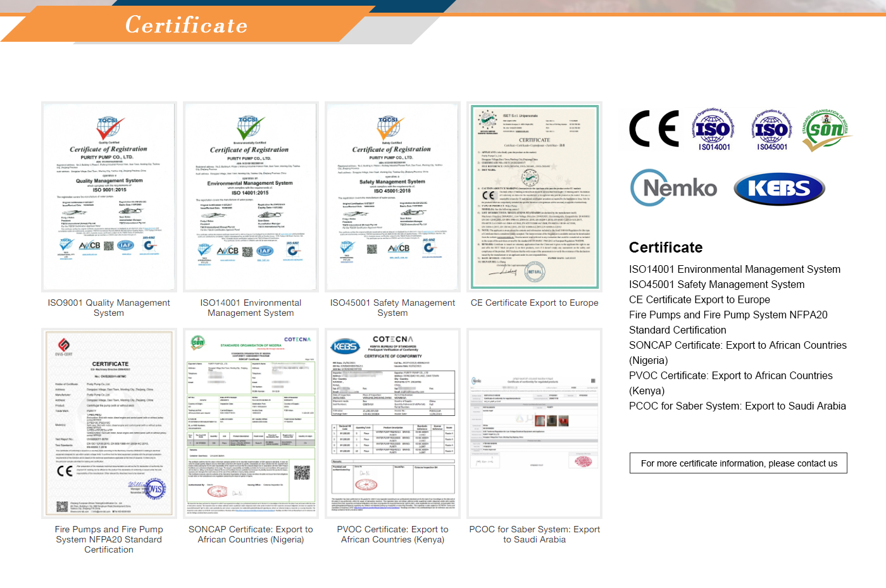Open the SONCAP certificate image
886x588 pixels.
[x=250, y=423]
